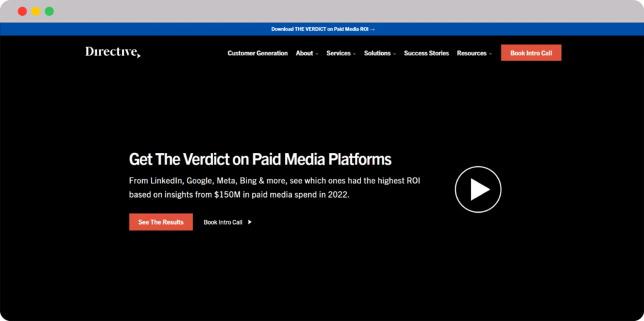Click the See The Results button
Viewport: 644px width, 321px height.
point(161,222)
